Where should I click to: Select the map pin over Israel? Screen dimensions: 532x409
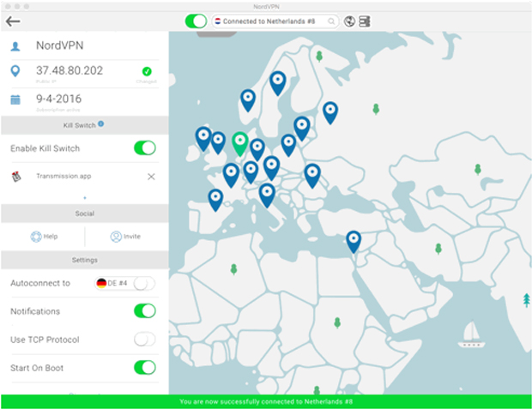354,242
